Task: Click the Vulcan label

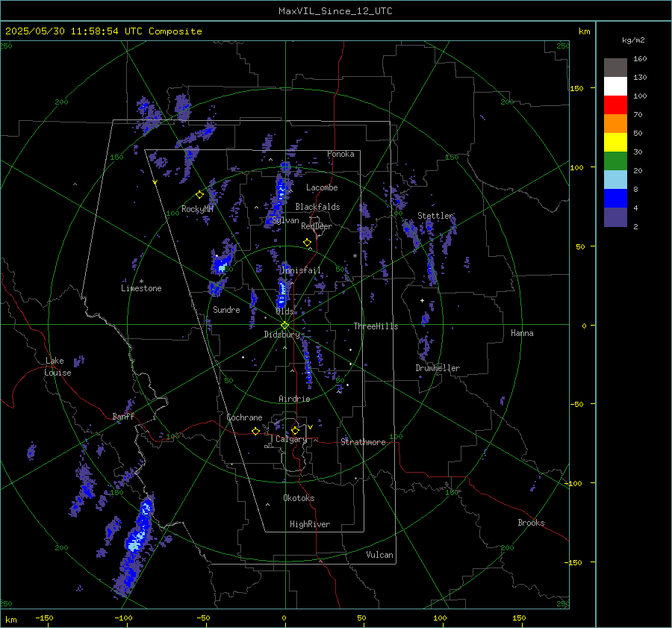Action: [x=379, y=555]
